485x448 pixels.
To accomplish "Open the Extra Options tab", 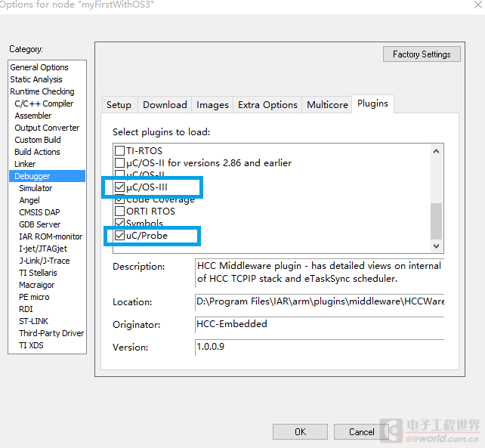I will [x=267, y=105].
